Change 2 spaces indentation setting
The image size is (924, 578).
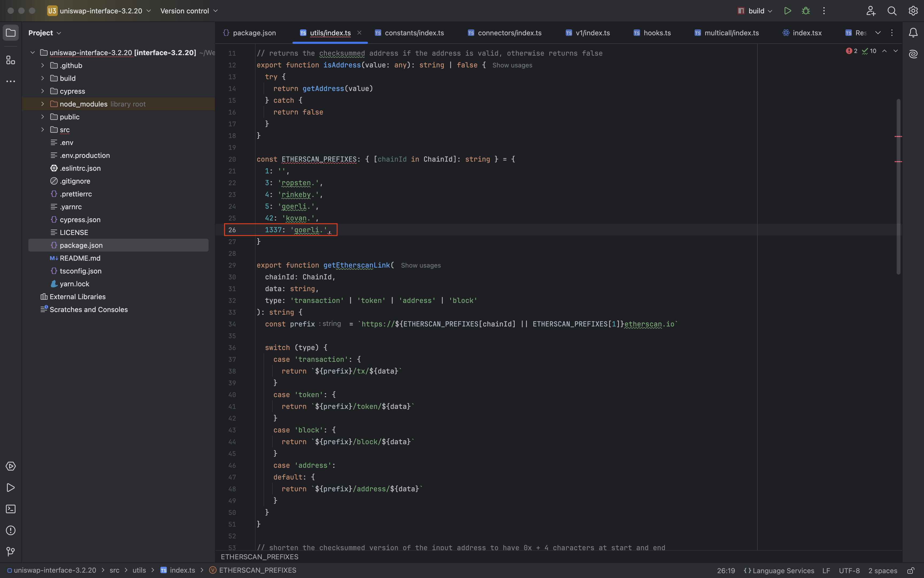[882, 571]
